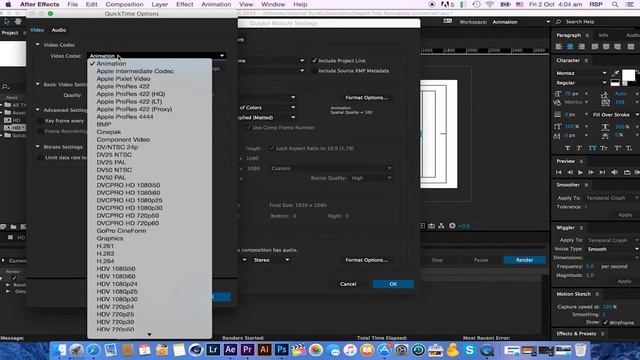The width and height of the screenshot is (640, 360).
Task: Open the Video Codec dropdown
Action: tap(156, 56)
